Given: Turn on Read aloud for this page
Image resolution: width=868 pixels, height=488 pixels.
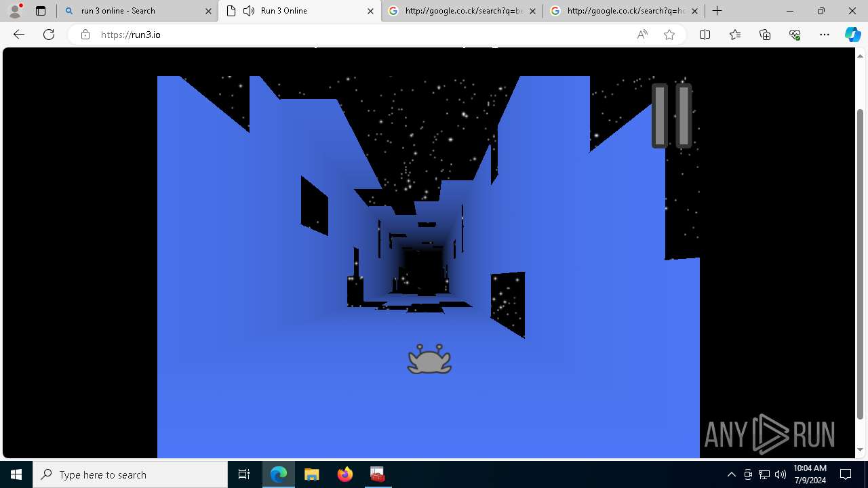Looking at the screenshot, I should click(642, 35).
